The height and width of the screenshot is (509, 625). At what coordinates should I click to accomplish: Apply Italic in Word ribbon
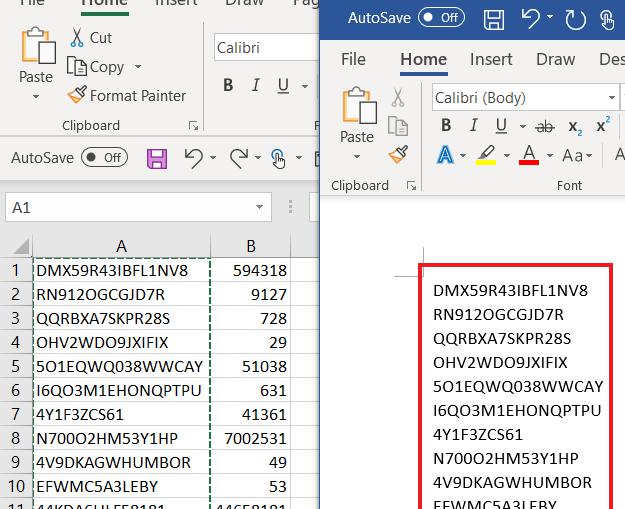[474, 126]
